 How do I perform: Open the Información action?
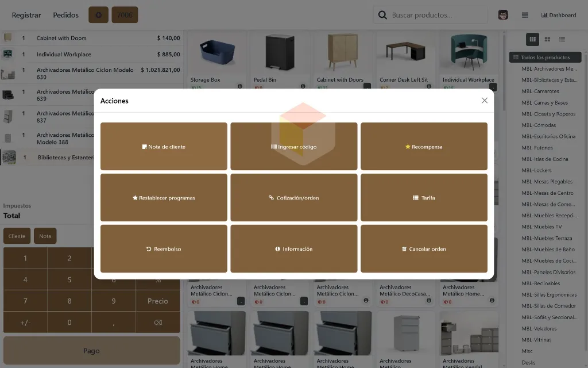[293, 248]
